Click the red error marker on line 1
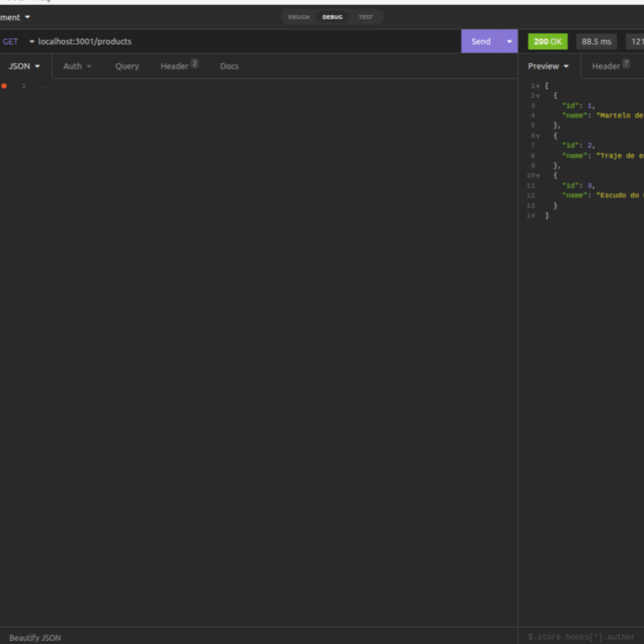 (4, 86)
